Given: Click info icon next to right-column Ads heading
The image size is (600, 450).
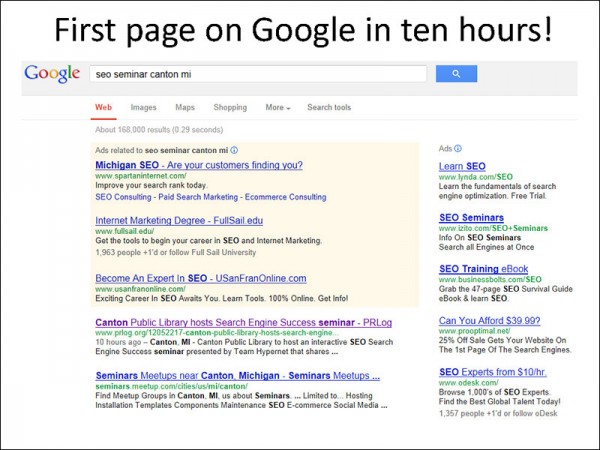Looking at the screenshot, I should 461,149.
